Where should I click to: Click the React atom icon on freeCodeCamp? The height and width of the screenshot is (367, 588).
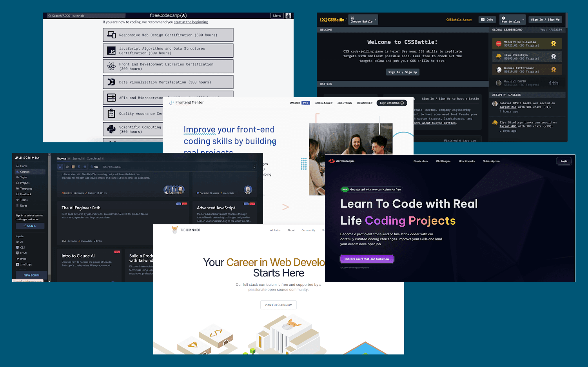[112, 67]
